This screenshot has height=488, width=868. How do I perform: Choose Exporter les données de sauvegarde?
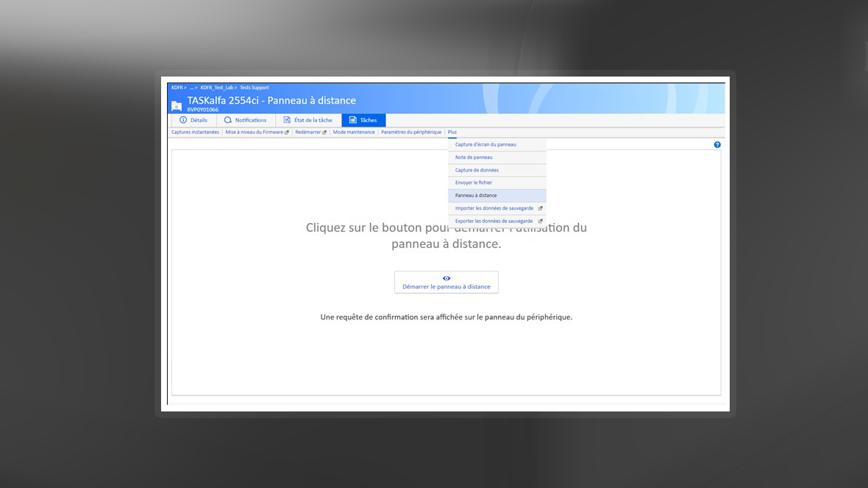[494, 221]
